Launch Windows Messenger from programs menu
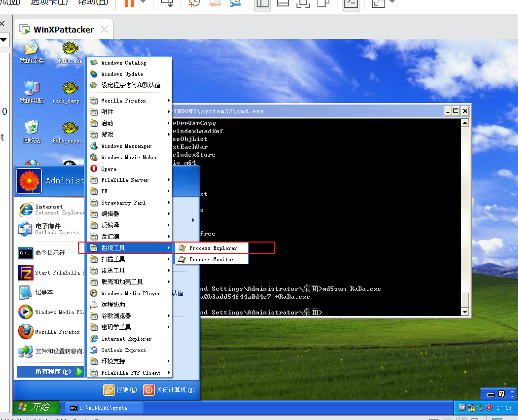Image resolution: width=518 pixels, height=420 pixels. (x=129, y=146)
